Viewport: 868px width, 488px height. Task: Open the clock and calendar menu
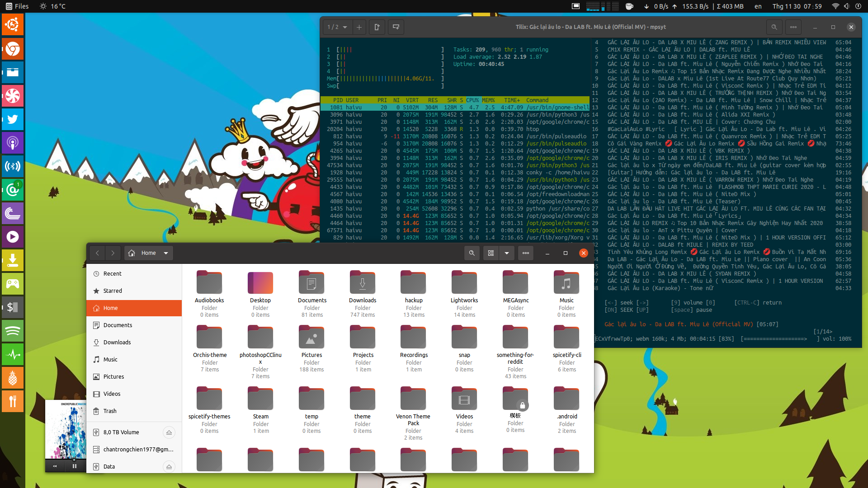click(797, 6)
